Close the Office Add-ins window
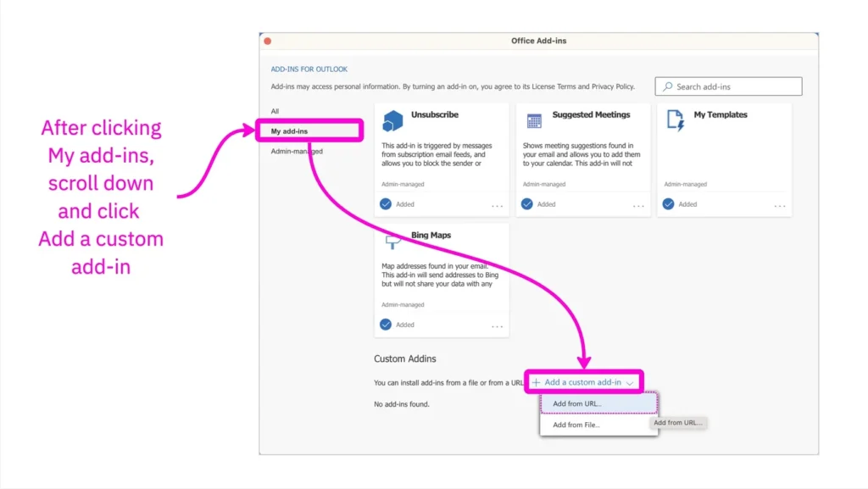 pos(268,41)
